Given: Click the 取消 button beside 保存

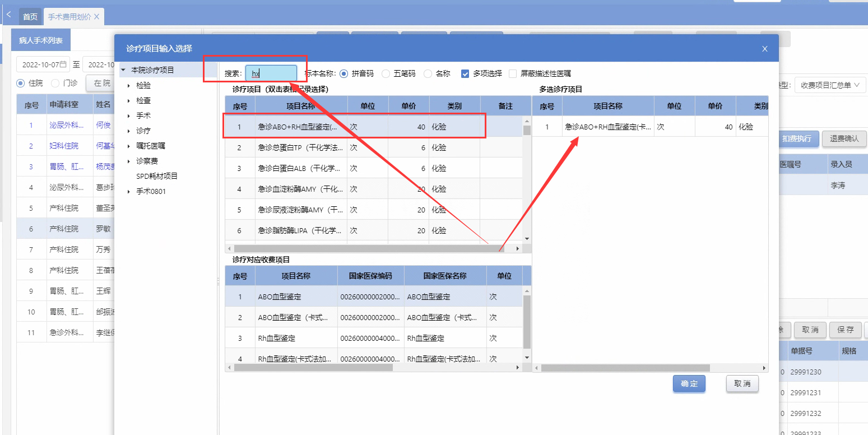Looking at the screenshot, I should [x=810, y=330].
